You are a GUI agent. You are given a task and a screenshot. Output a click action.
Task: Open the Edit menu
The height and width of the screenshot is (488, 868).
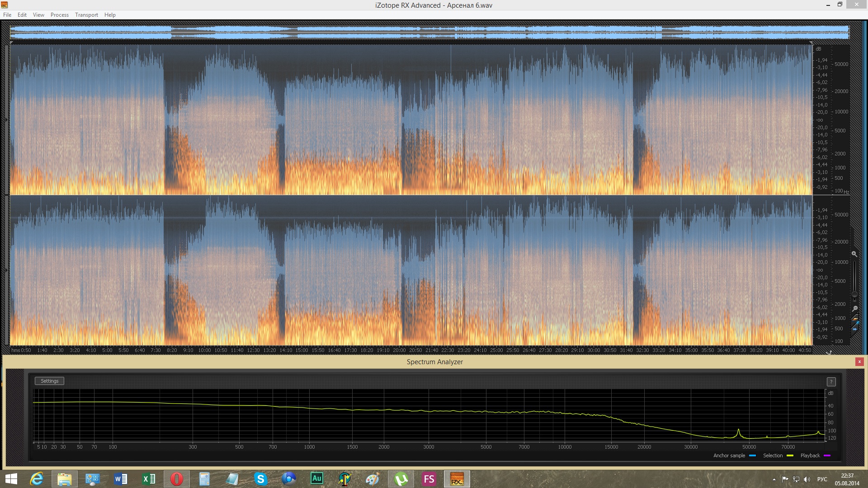pyautogui.click(x=22, y=15)
